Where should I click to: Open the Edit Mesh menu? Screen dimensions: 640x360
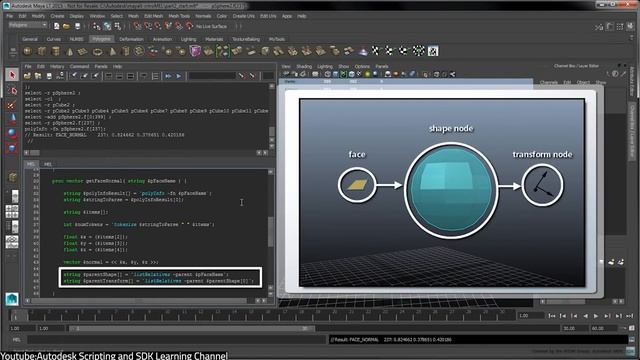153,16
